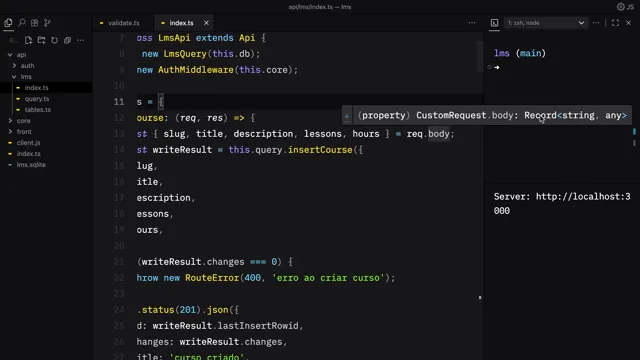Screen dimensions: 640x360
Task: Maximize the terminal panel
Action: (615, 23)
